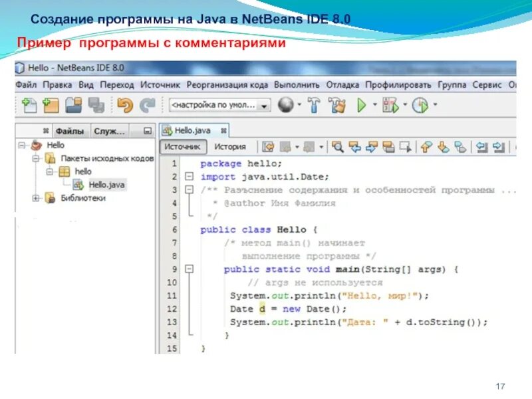
Task: Click the text 'package hello;' on line 1
Action: click(x=241, y=164)
